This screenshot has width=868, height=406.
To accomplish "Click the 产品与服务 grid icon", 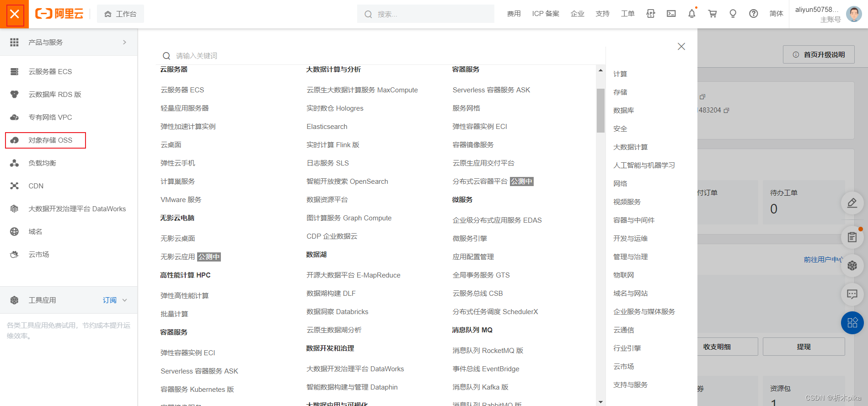I will point(14,42).
